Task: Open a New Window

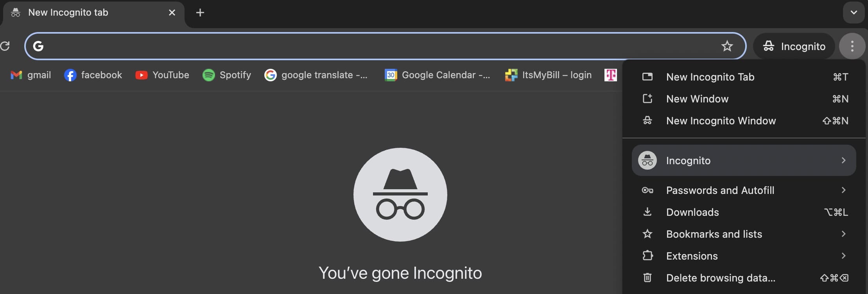Action: coord(697,99)
